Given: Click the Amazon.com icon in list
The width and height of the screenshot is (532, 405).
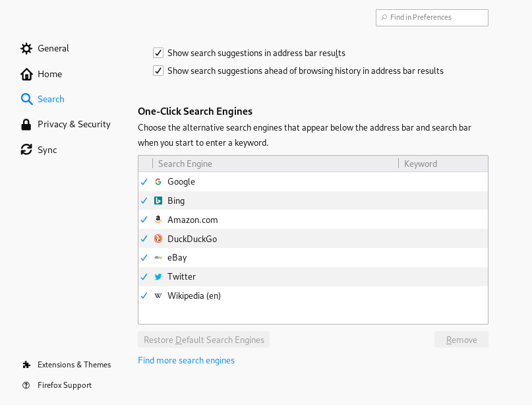Looking at the screenshot, I should [x=158, y=220].
